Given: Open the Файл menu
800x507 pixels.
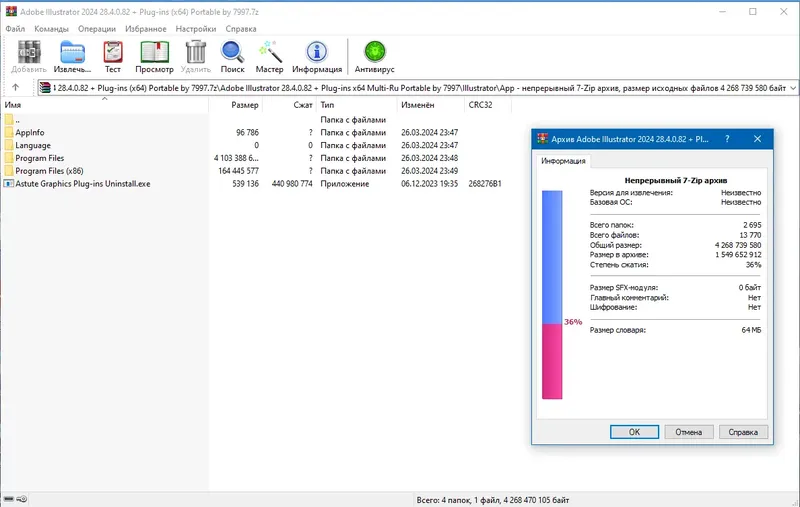Looking at the screenshot, I should 15,29.
